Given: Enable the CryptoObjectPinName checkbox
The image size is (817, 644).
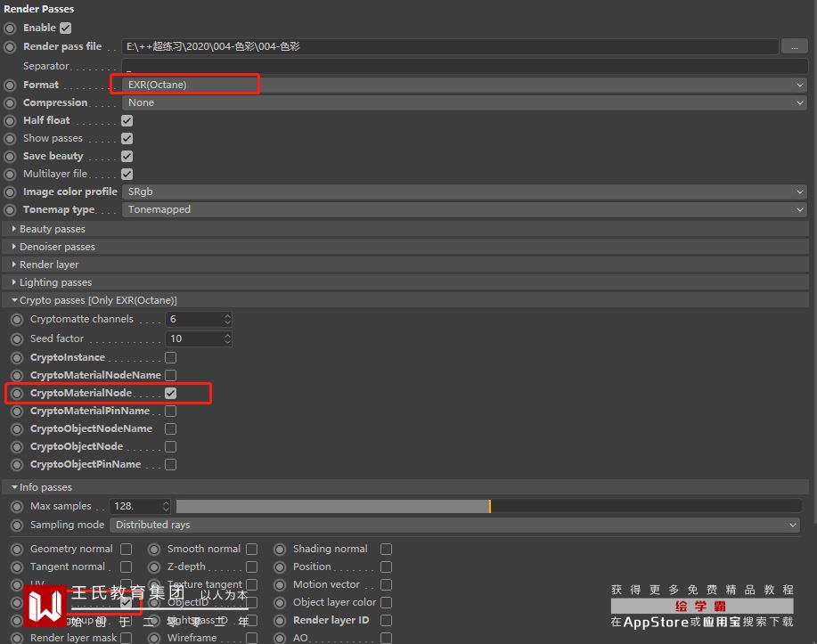Looking at the screenshot, I should (170, 465).
